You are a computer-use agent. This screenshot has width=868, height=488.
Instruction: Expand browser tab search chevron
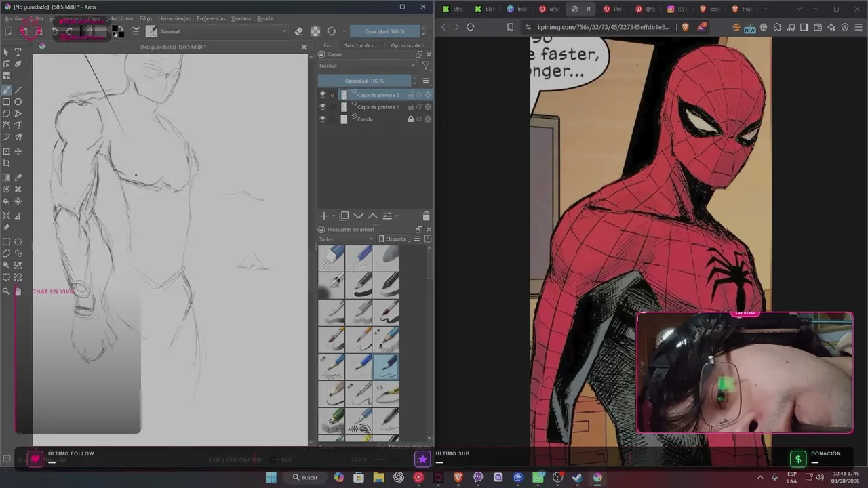point(799,9)
